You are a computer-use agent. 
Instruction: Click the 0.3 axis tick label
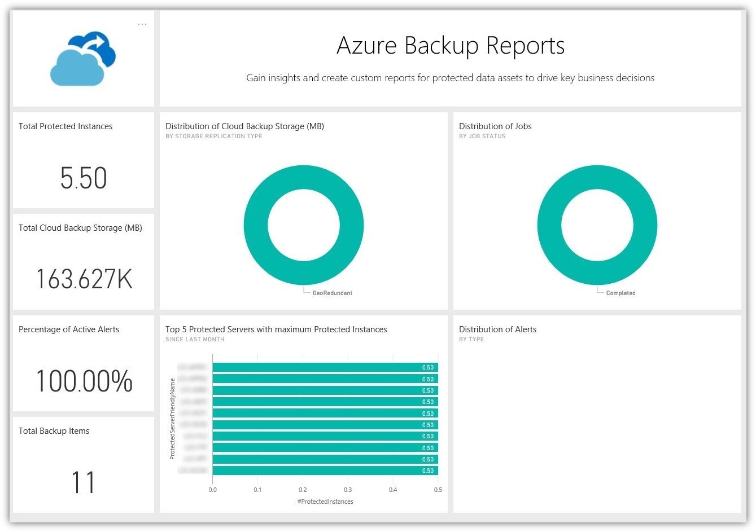point(348,490)
